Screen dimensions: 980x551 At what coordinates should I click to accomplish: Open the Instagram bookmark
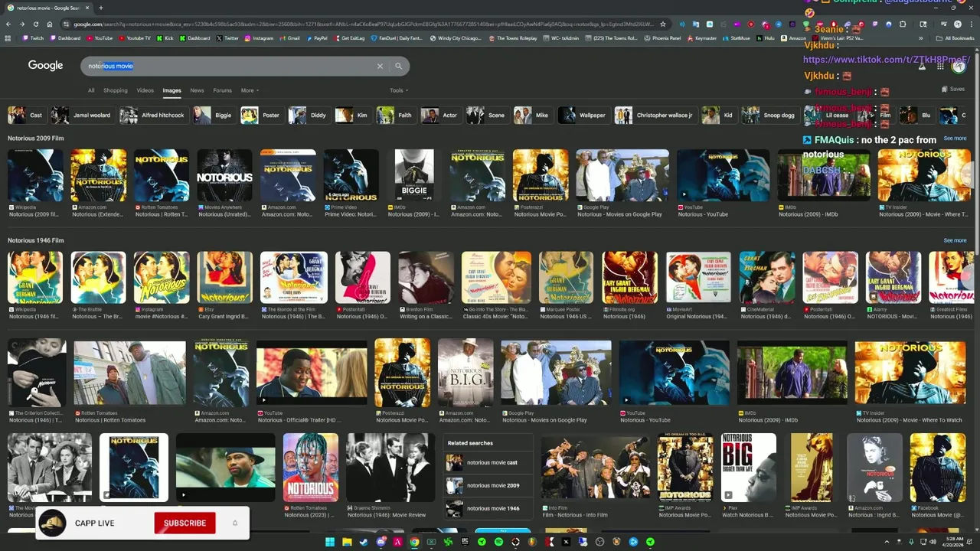click(x=258, y=37)
